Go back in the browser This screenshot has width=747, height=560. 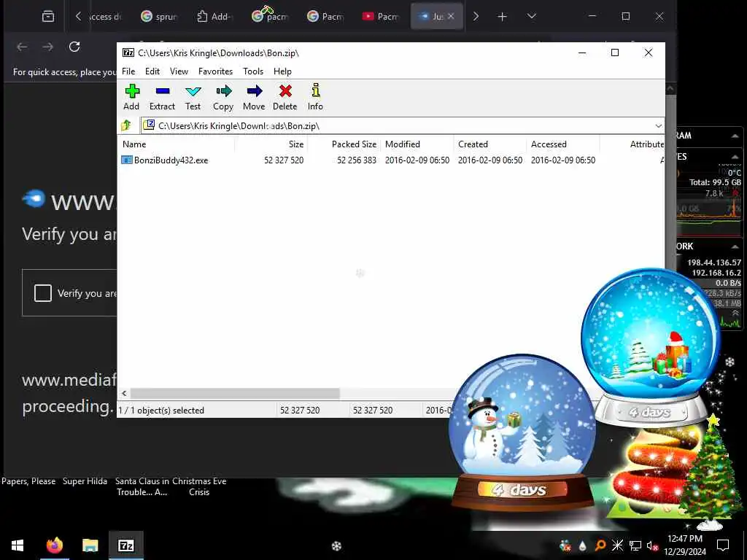22,47
